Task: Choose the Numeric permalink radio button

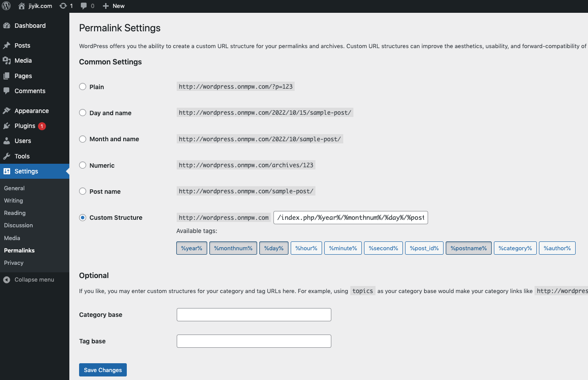Action: (x=83, y=165)
